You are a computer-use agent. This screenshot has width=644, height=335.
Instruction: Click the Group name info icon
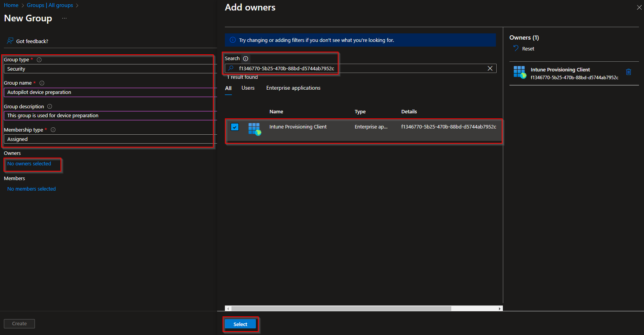[x=42, y=83]
